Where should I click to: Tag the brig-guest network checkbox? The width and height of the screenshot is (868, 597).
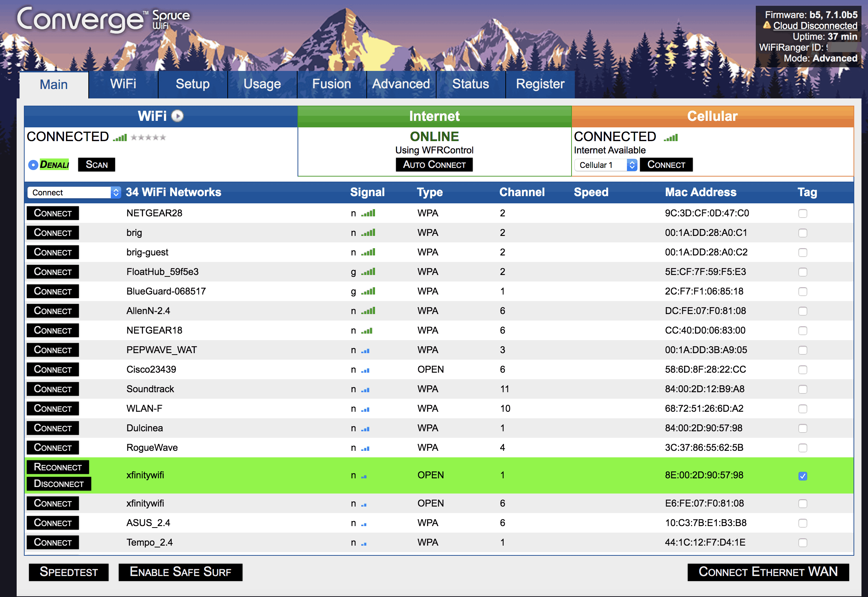(802, 253)
